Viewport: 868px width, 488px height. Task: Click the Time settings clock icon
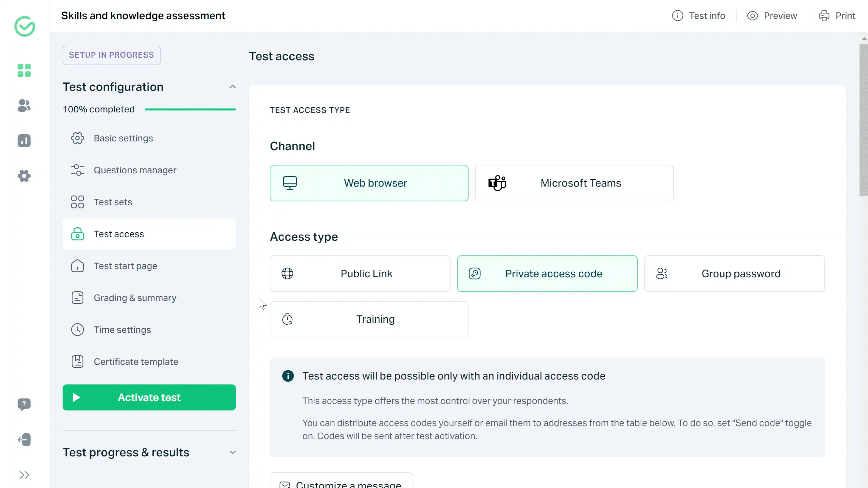click(78, 330)
